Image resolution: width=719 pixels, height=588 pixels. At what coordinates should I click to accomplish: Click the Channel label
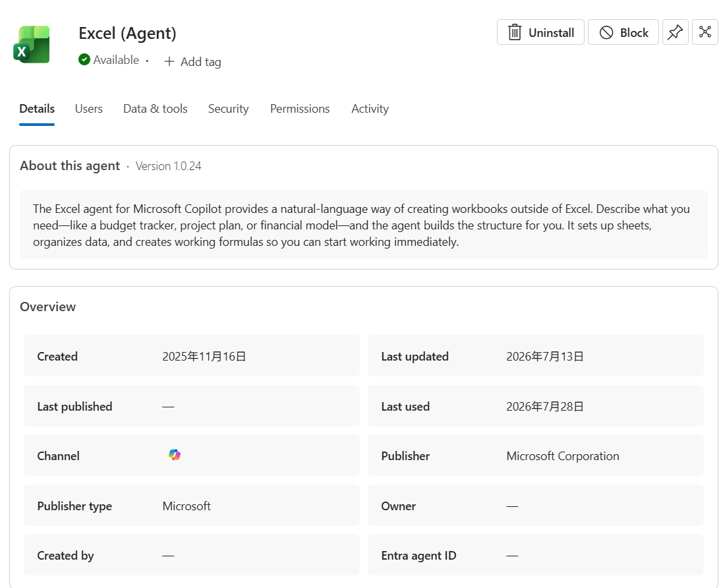(x=58, y=456)
